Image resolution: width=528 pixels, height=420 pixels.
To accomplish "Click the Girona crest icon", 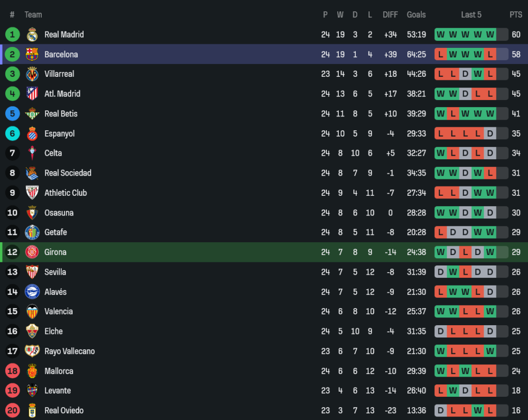I will (32, 252).
